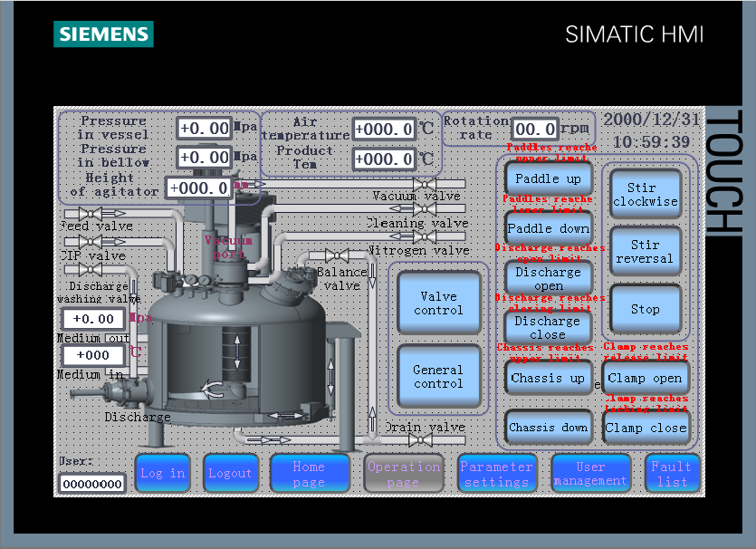Toggle Clamp close
This screenshot has height=549, width=756.
646,427
